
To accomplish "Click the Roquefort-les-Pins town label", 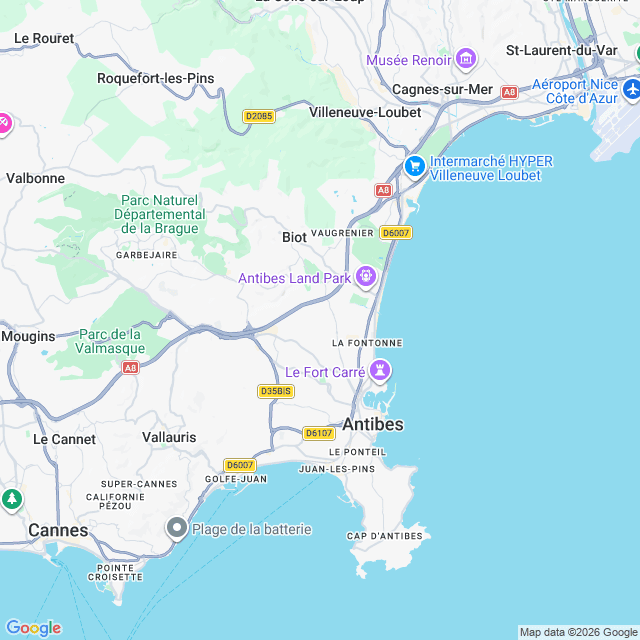I will (156, 78).
